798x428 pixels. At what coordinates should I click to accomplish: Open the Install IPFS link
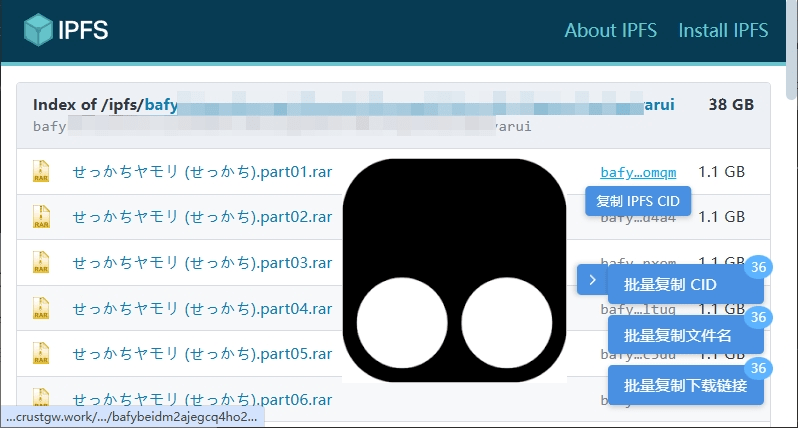pyautogui.click(x=723, y=31)
